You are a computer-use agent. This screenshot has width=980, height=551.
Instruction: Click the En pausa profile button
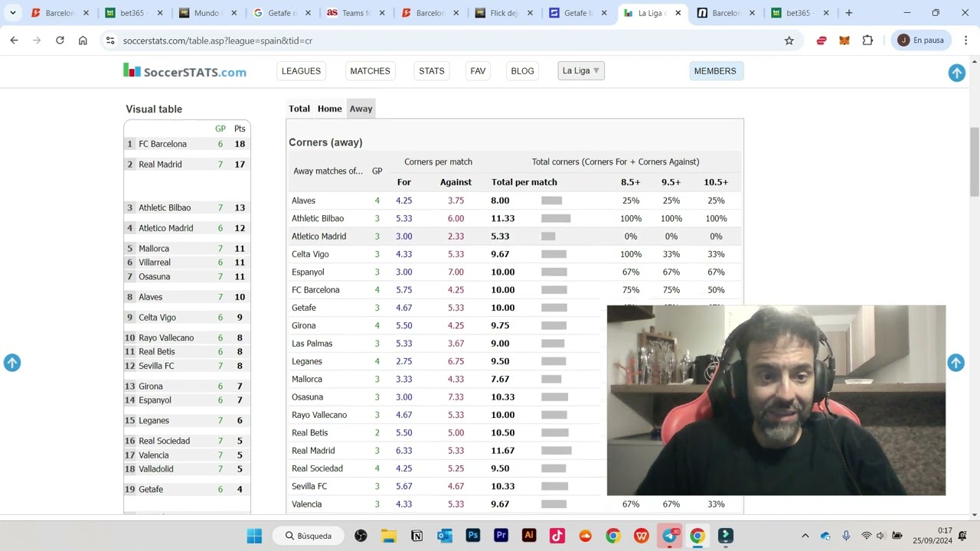921,41
